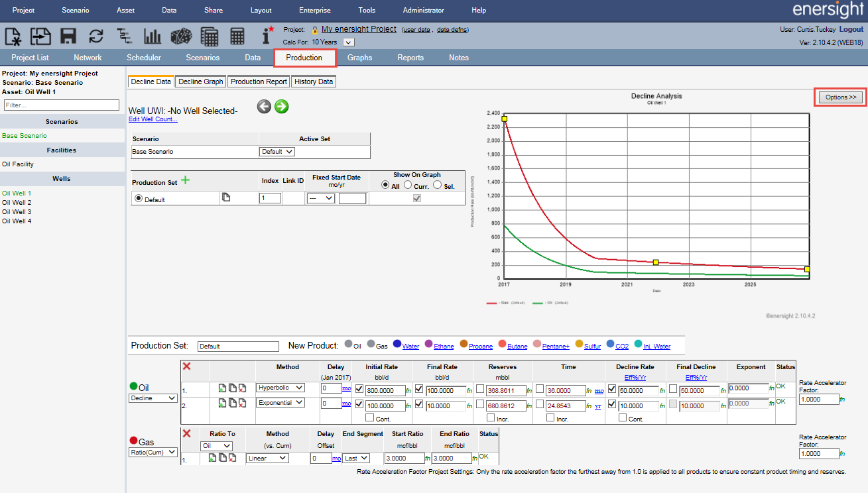Select the Sel. show on graph radio
The width and height of the screenshot is (868, 493).
click(x=437, y=186)
